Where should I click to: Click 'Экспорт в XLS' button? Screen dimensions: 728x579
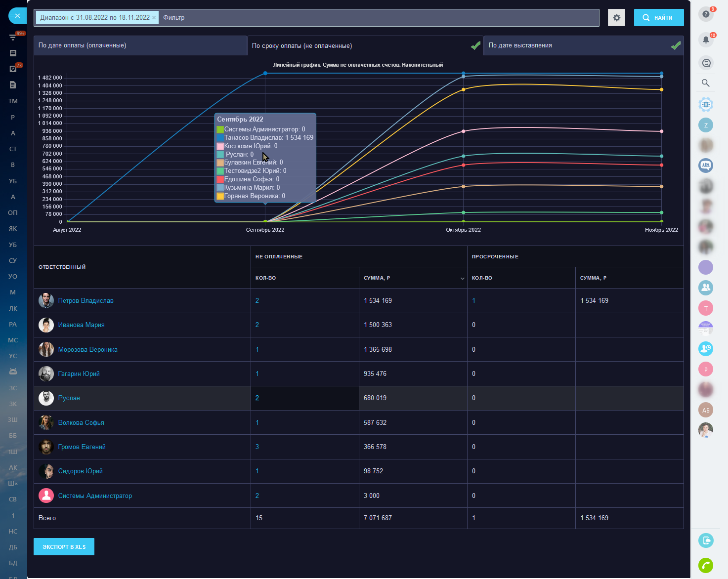pos(64,547)
